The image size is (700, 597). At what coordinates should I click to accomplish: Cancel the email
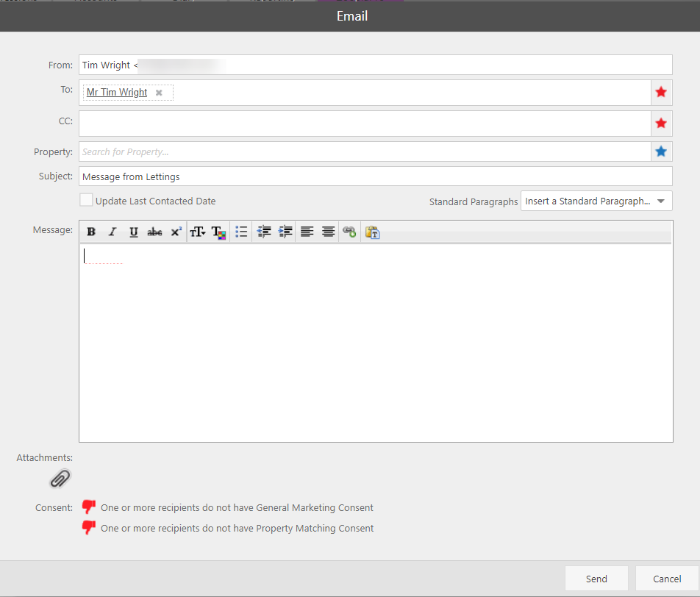(x=667, y=579)
